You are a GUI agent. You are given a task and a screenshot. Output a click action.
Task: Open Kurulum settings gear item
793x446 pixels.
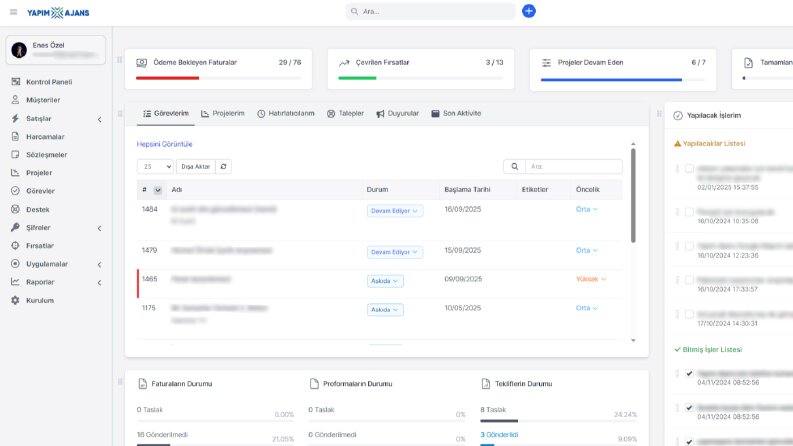tap(39, 300)
